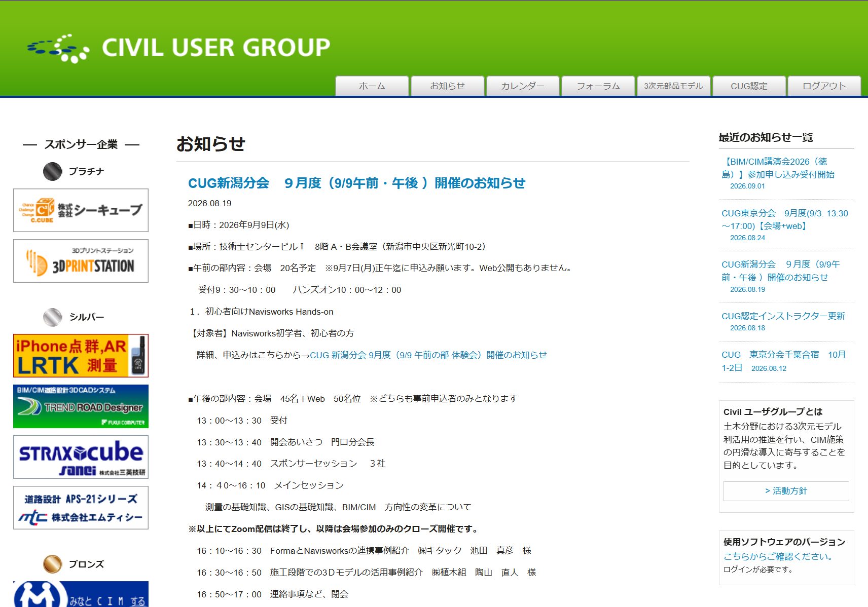The width and height of the screenshot is (868, 607).
Task: Open the C.CUBE platinum sponsor banner
Action: coord(81,210)
